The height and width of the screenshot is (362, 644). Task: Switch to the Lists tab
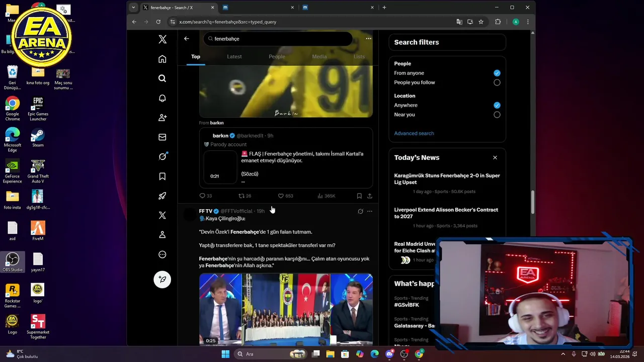(x=359, y=56)
